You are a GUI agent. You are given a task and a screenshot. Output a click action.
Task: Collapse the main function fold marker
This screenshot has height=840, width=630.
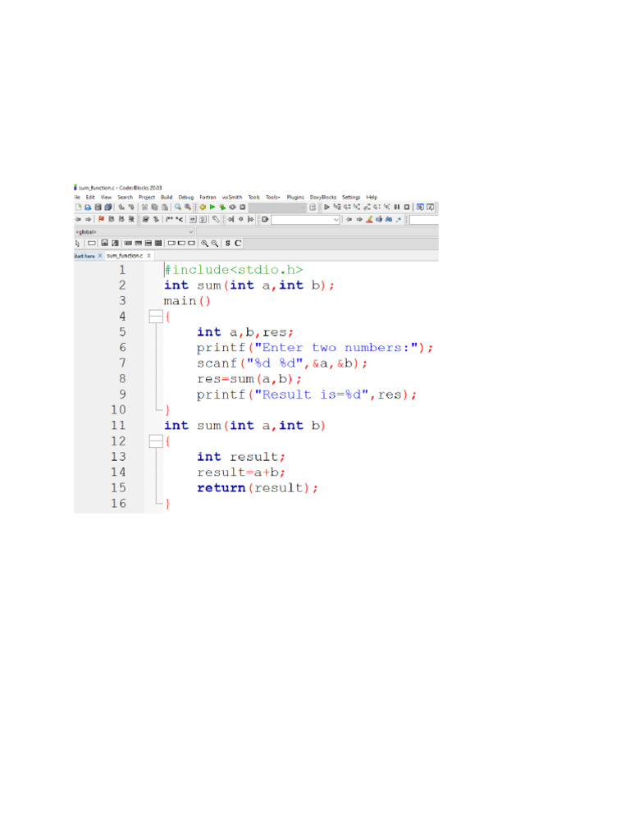tap(156, 317)
